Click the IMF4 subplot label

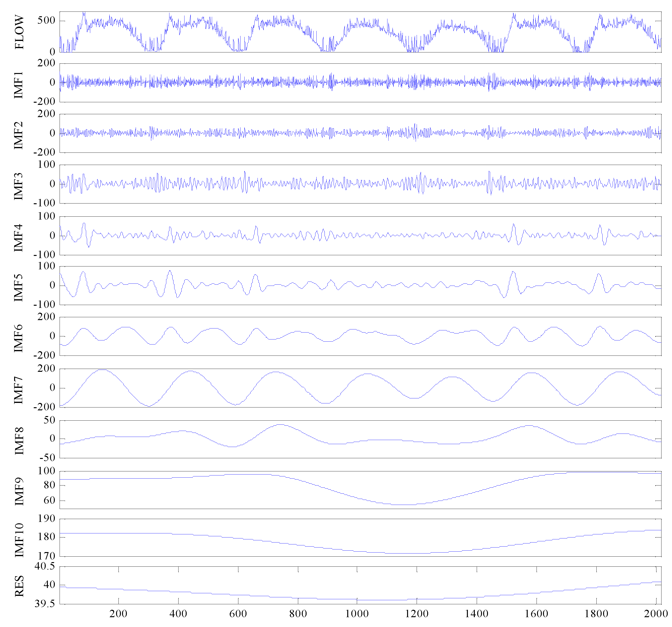coord(19,238)
